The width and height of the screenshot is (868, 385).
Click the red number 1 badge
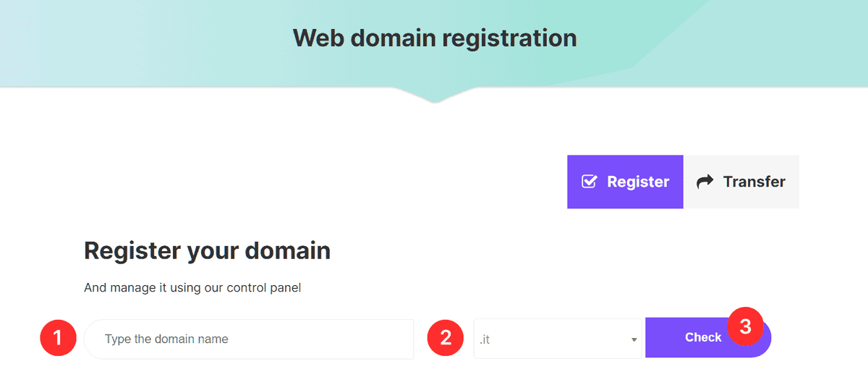pyautogui.click(x=58, y=338)
